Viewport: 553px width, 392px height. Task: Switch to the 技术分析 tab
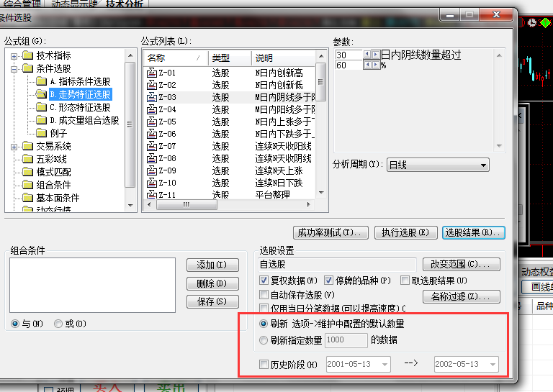(124, 4)
